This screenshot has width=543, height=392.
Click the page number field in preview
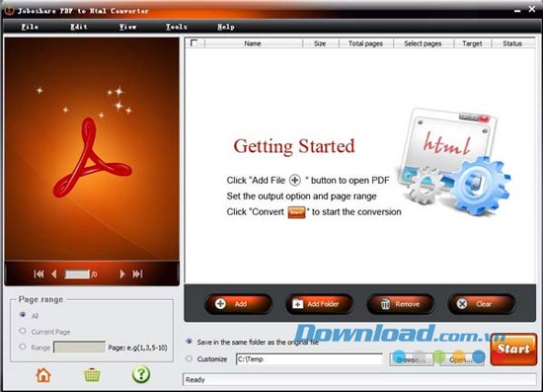point(77,274)
